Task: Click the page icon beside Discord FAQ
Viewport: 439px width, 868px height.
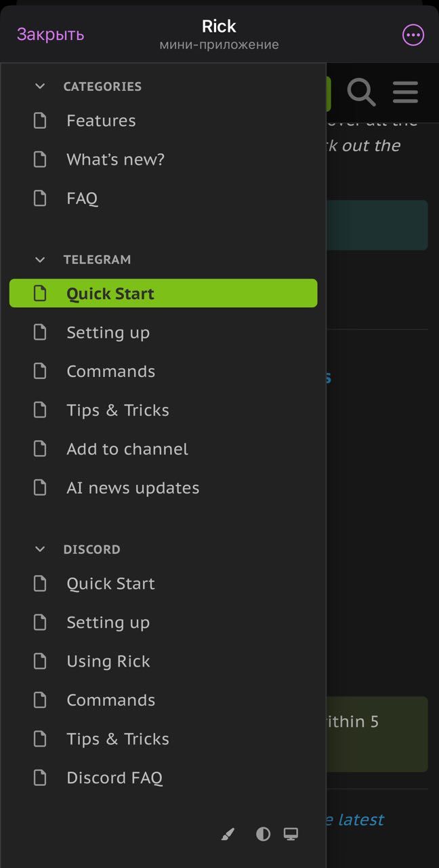Action: [39, 778]
